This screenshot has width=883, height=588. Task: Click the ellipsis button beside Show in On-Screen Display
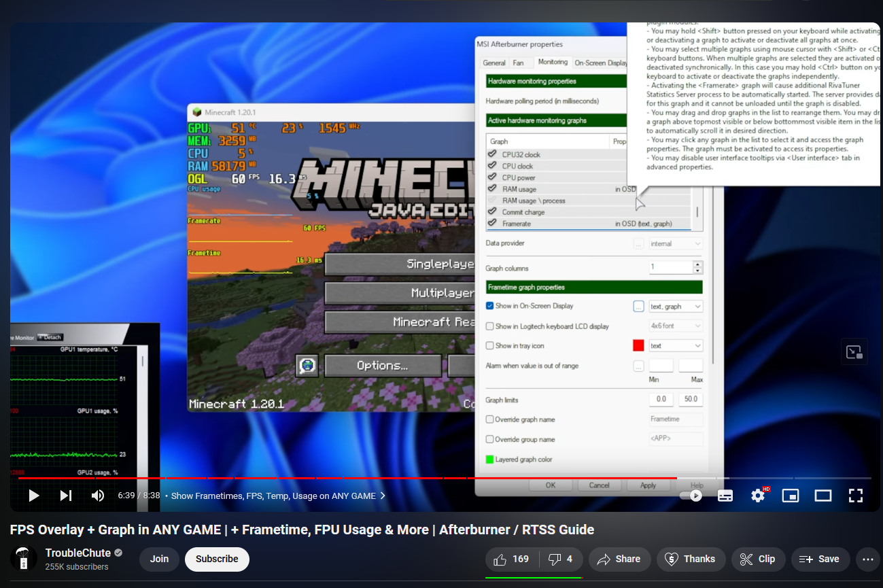(x=638, y=307)
